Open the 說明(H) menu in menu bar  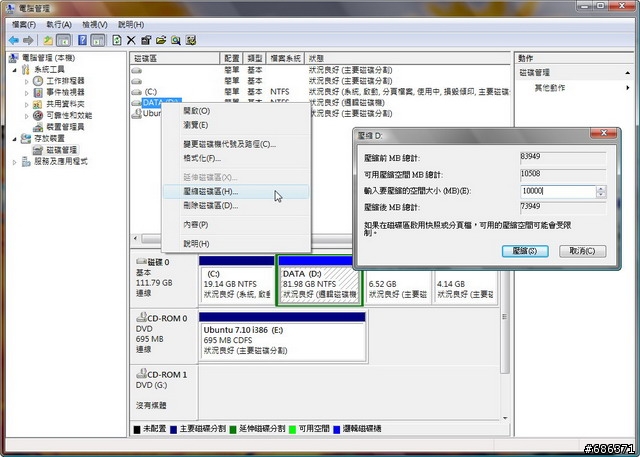coord(131,24)
